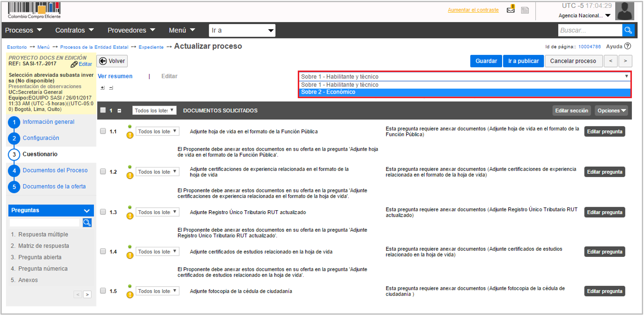Select Sobre 1 - Habilitante y técnico option
The height and width of the screenshot is (316, 644).
point(465,85)
